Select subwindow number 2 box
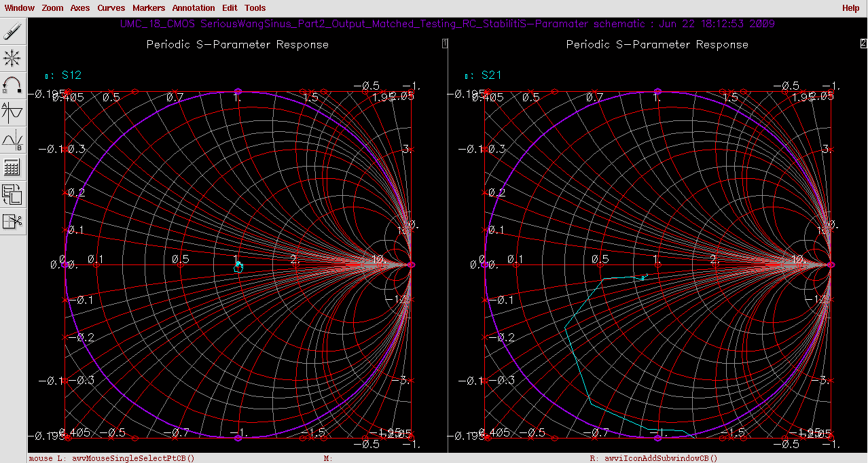Screen dimensions: 868x463 pyautogui.click(x=863, y=44)
